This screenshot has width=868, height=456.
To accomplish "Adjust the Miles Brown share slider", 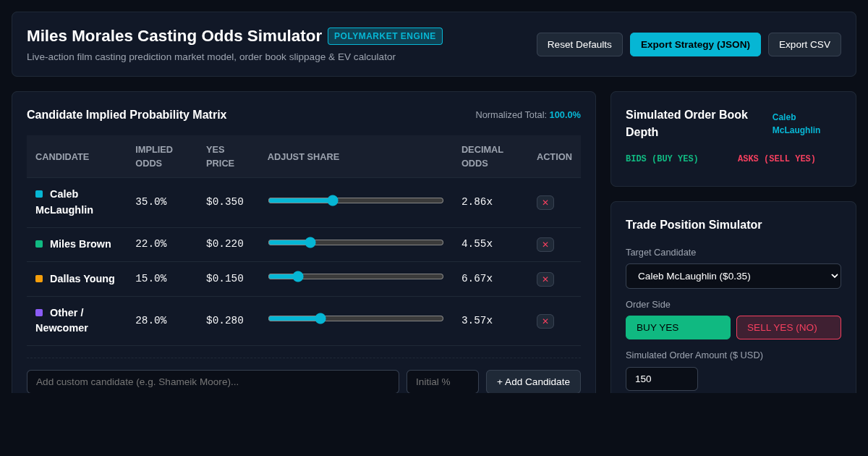I will (356, 242).
